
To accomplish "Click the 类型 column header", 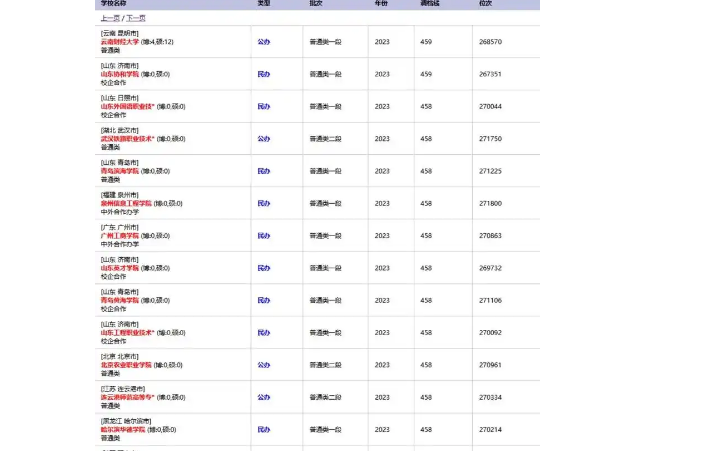I will tap(263, 4).
